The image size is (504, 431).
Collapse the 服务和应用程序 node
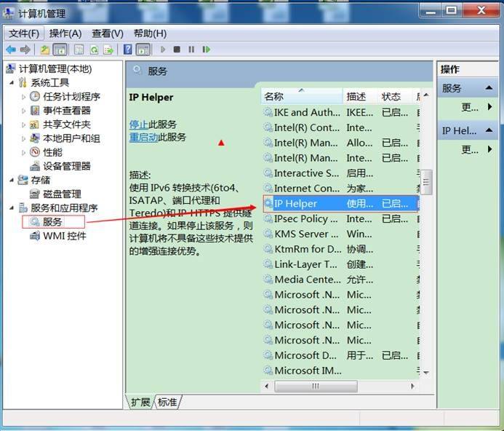12,208
